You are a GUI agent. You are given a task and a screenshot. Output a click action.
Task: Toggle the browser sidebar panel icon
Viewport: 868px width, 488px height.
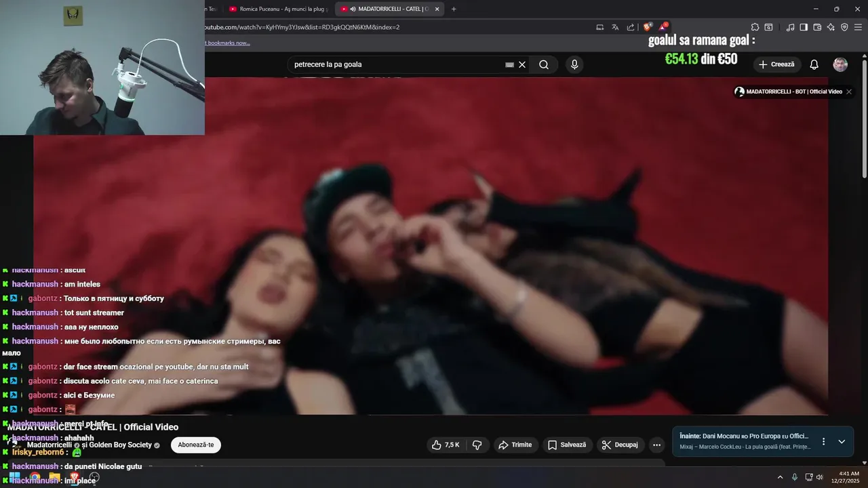804,27
